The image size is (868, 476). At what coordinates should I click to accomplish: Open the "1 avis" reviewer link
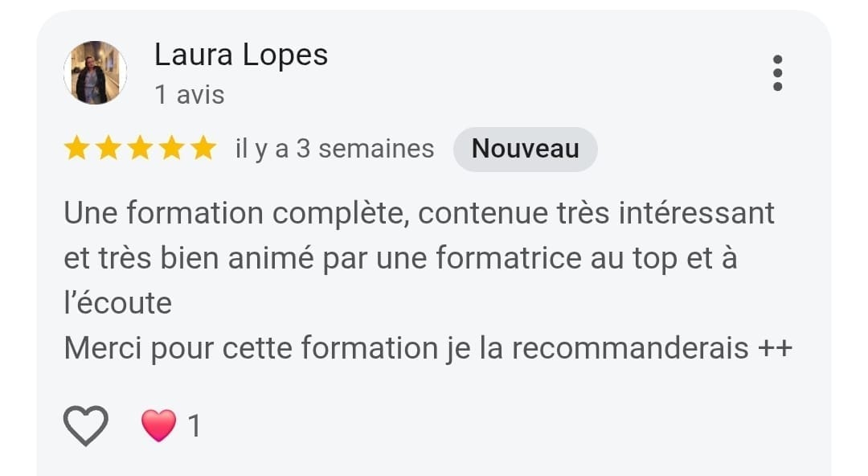click(190, 95)
